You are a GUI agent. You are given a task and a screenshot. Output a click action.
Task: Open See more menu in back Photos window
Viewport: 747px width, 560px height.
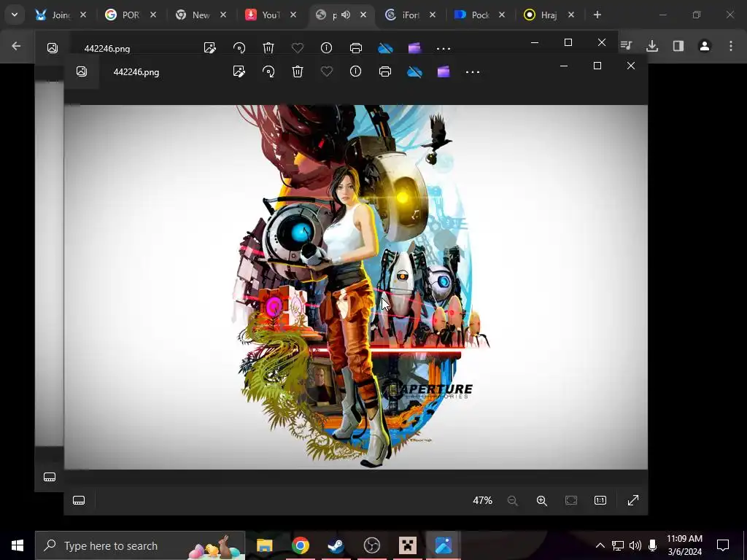tap(444, 49)
